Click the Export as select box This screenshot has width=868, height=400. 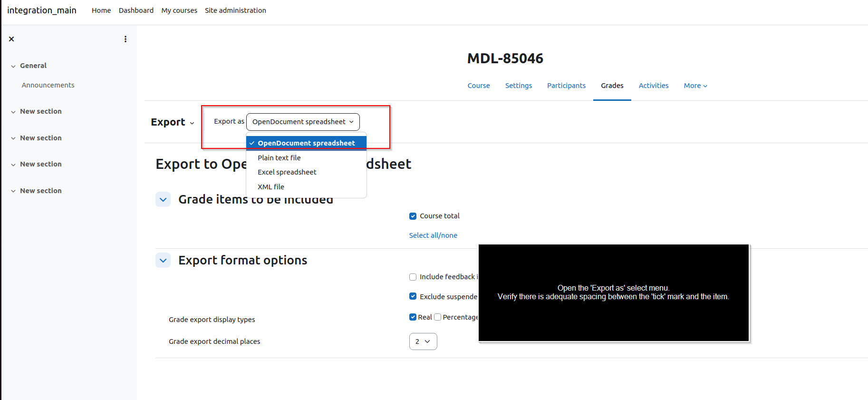(303, 122)
